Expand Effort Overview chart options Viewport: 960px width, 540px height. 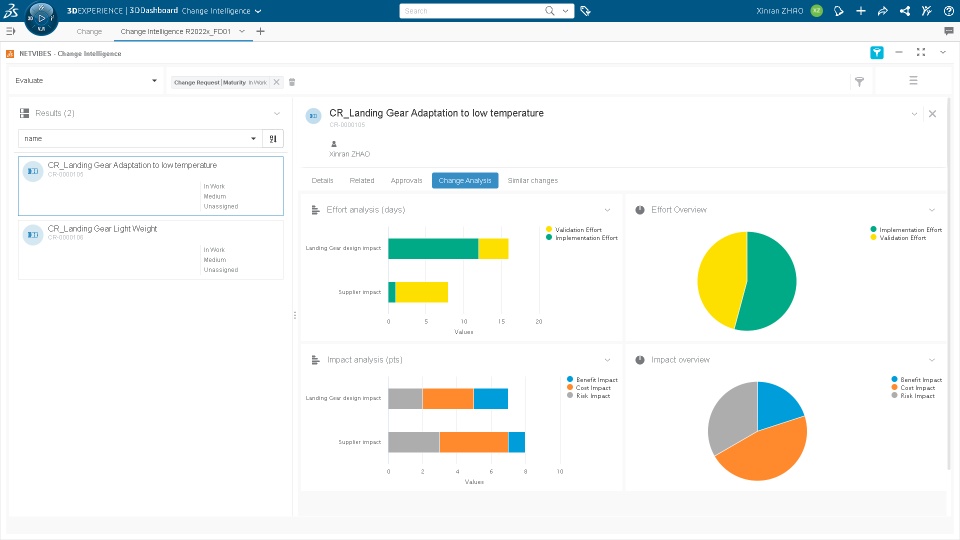point(932,210)
